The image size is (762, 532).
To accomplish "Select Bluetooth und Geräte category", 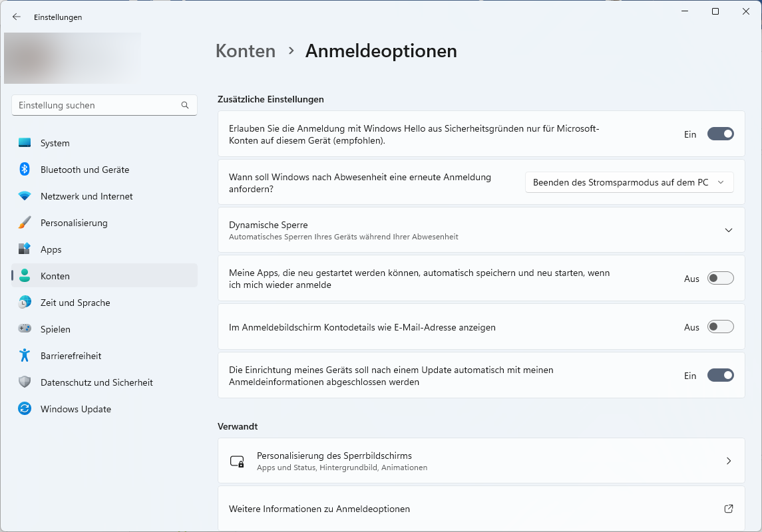I will (104, 170).
